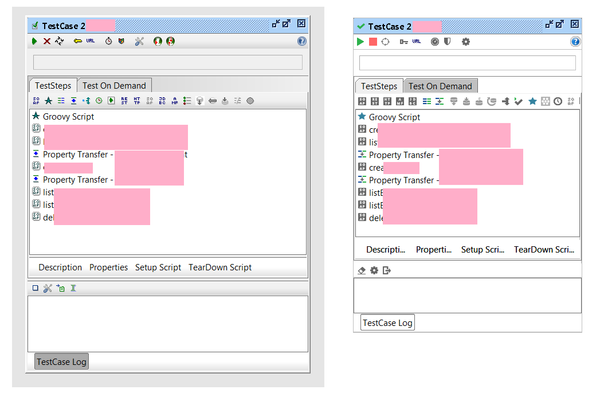Screen dimensions: 600x406
Task: Add Properties step in left step toolbar
Action: click(61, 101)
